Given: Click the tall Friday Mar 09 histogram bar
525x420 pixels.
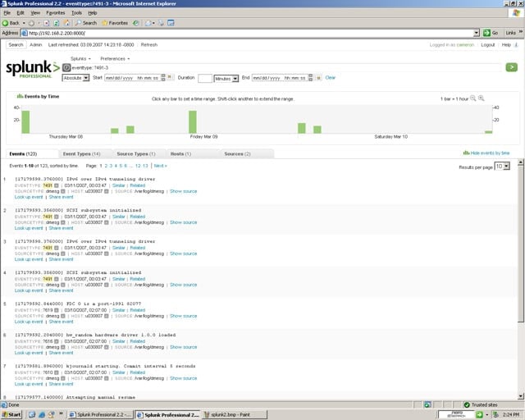Looking at the screenshot, I should point(193,122).
